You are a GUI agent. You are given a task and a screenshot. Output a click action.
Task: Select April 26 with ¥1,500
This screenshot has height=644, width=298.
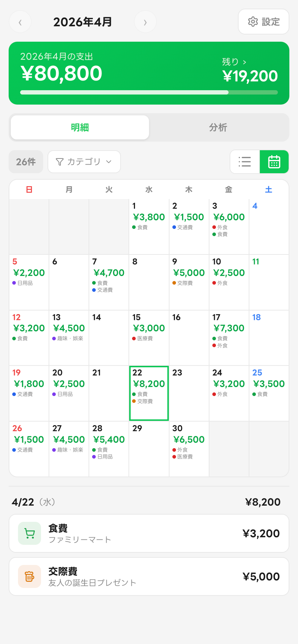click(x=29, y=449)
